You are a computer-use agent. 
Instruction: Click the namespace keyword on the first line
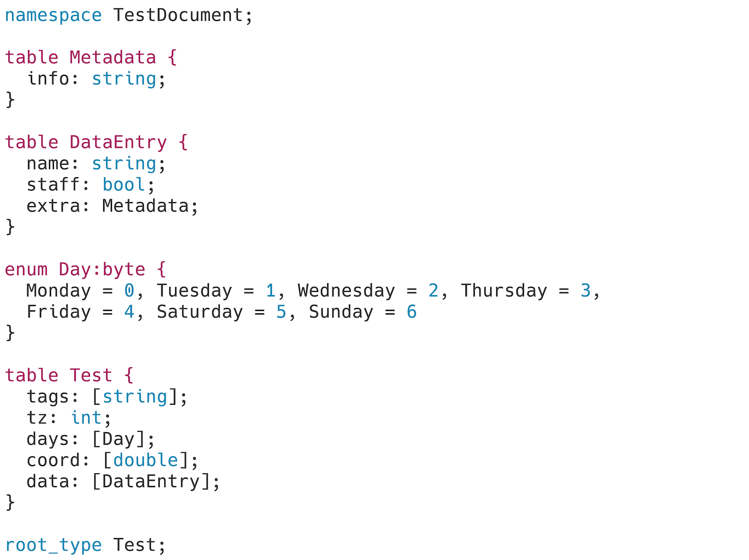[x=53, y=16]
